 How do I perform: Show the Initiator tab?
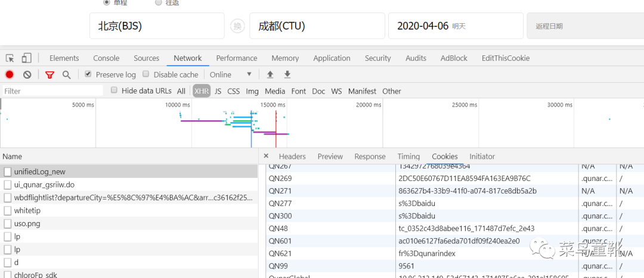[482, 156]
